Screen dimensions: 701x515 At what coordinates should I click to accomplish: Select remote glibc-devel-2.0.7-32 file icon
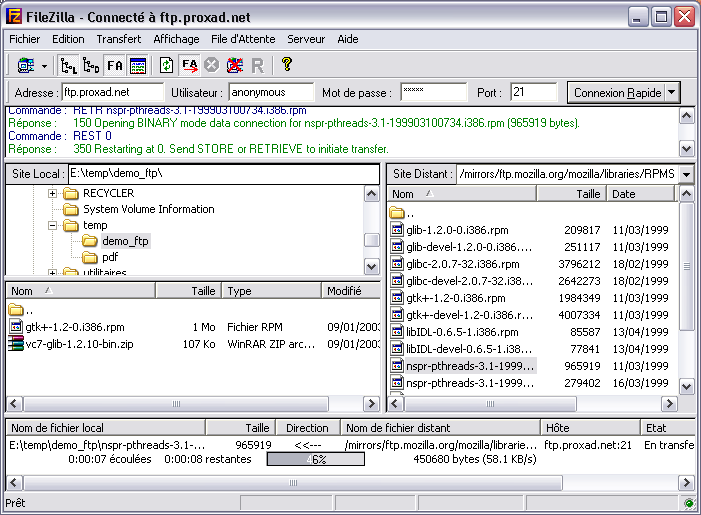tap(397, 281)
